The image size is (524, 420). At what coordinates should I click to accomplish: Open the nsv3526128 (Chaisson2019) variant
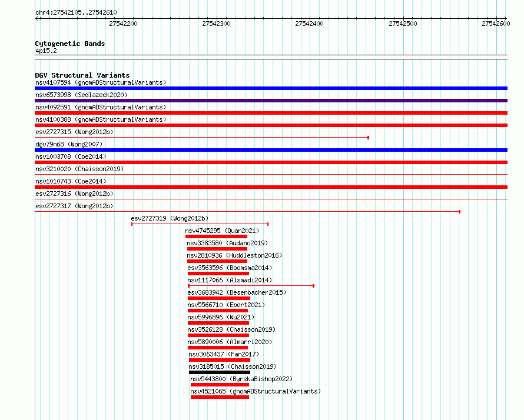pos(231,329)
